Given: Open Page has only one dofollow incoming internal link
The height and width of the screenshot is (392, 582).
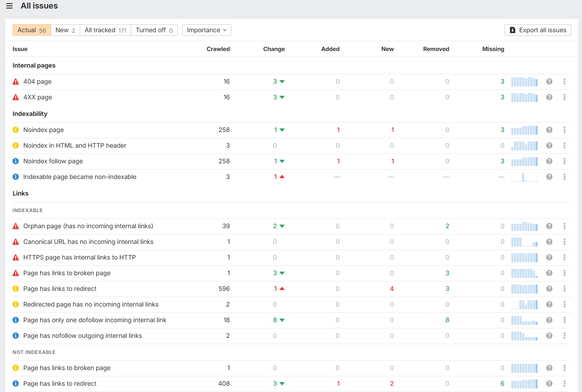Looking at the screenshot, I should pyautogui.click(x=95, y=320).
